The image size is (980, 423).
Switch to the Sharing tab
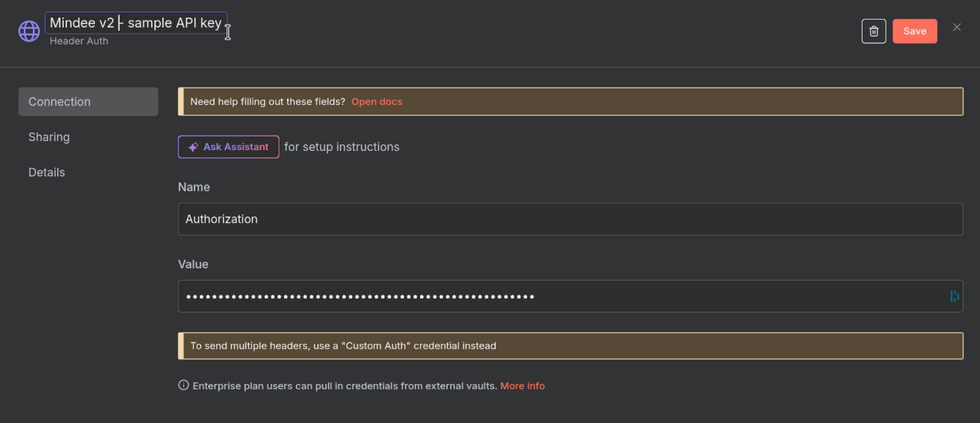(49, 137)
